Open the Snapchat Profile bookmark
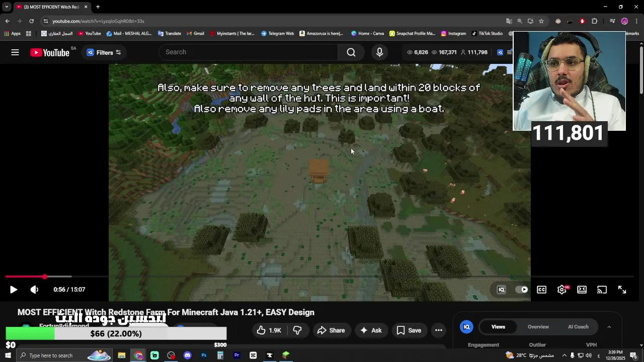The width and height of the screenshot is (644, 362). pos(412,34)
